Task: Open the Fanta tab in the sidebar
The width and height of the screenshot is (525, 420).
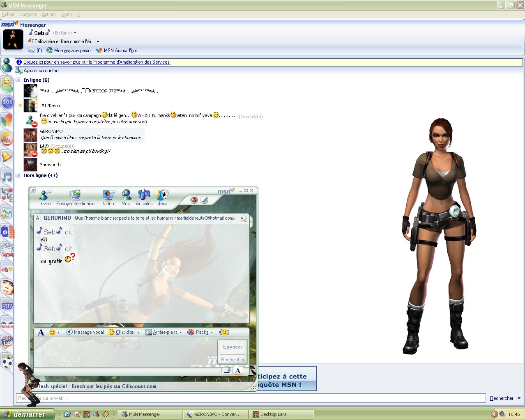Action: tap(7, 341)
